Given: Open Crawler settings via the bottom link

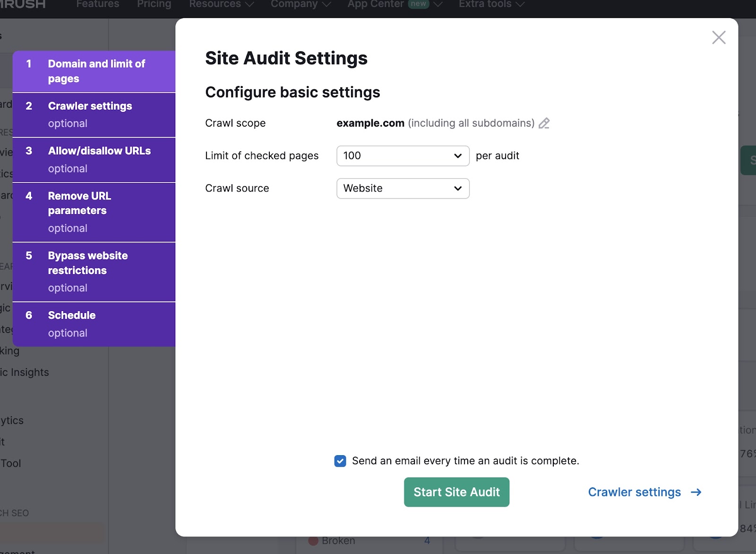Looking at the screenshot, I should (634, 492).
